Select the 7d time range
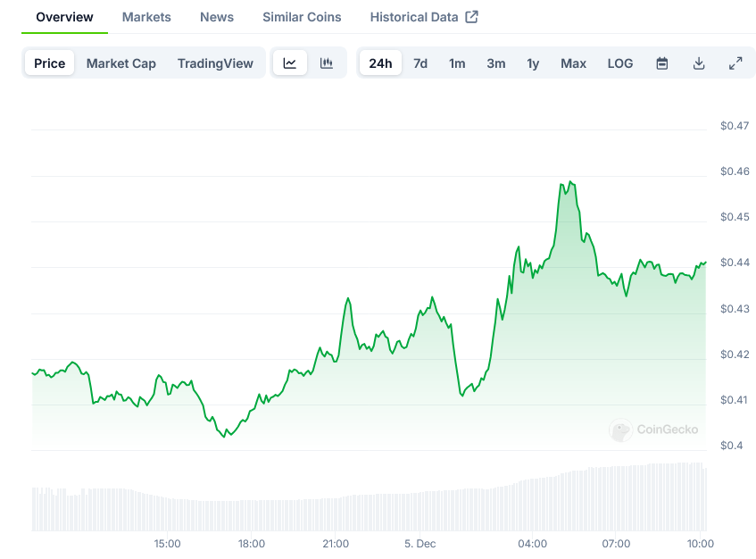Screen dimensions: 756x559 pyautogui.click(x=420, y=63)
